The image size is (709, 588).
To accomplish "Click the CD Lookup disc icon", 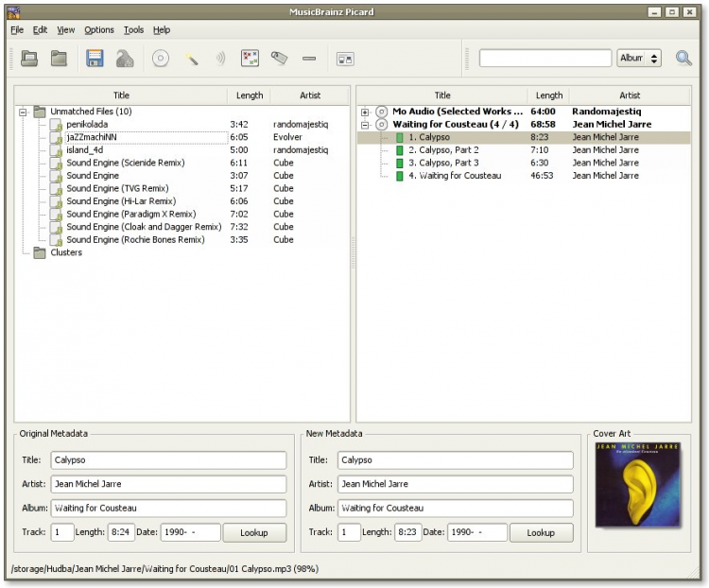I will coord(161,59).
